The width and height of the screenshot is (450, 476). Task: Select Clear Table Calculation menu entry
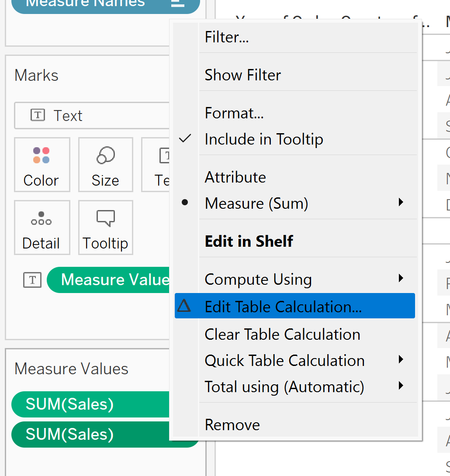click(282, 335)
